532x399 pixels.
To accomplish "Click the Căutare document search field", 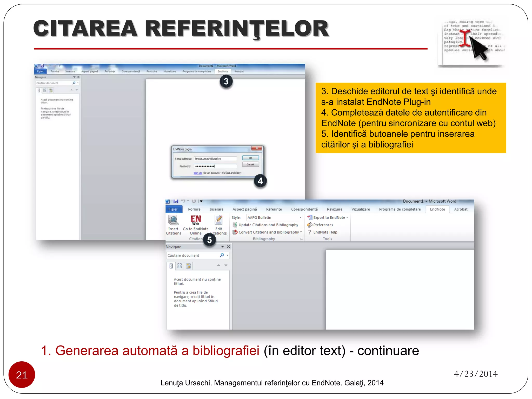I will 192,256.
